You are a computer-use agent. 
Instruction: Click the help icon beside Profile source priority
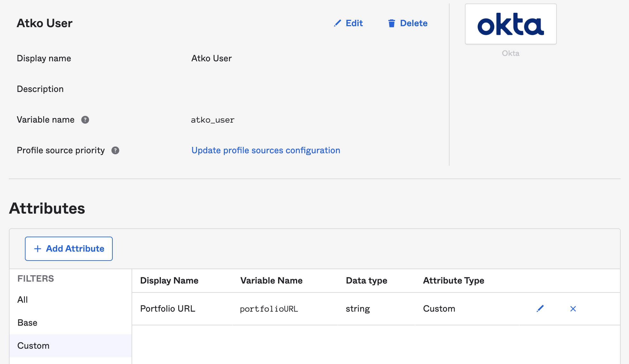click(x=115, y=150)
